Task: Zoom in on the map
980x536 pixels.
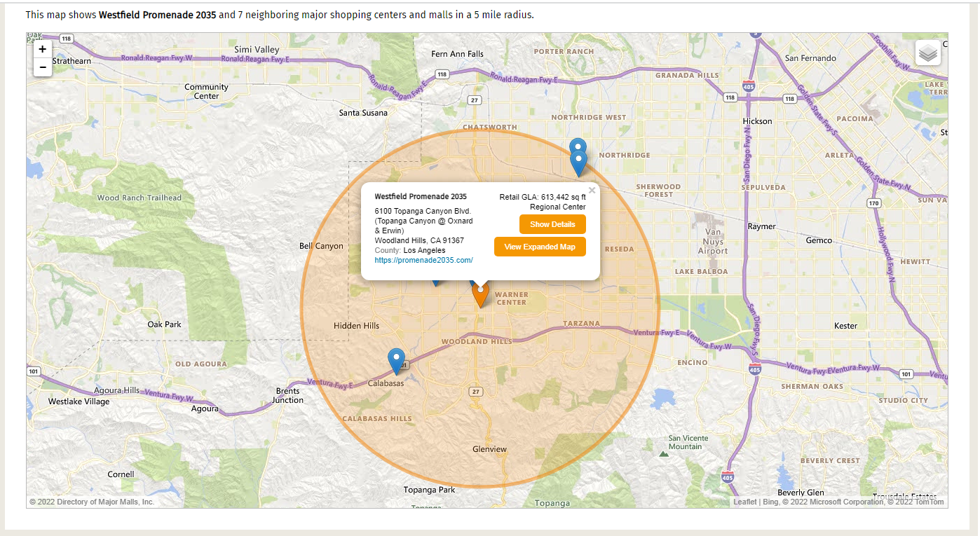Action: click(x=43, y=49)
